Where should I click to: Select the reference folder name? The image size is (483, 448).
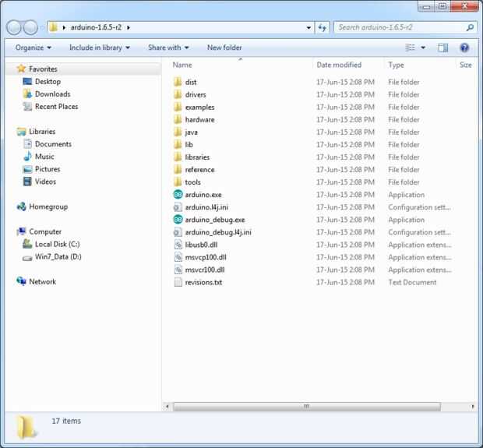(x=199, y=170)
